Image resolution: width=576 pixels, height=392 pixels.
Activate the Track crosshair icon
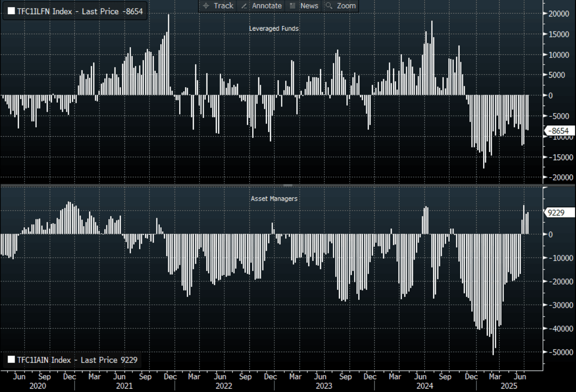click(x=206, y=6)
